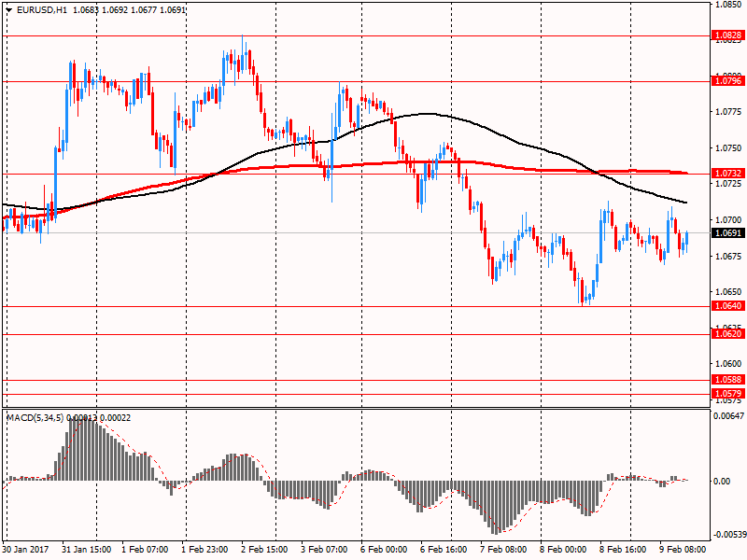Click the 2 Feb 15:00 time axis label
The height and width of the screenshot is (560, 747).
coord(264,549)
